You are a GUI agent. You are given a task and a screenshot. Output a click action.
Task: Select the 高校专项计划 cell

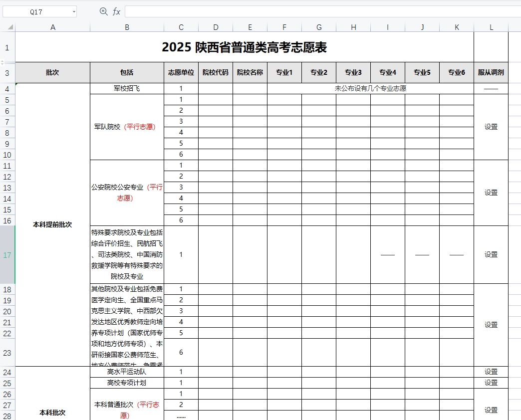pos(126,382)
